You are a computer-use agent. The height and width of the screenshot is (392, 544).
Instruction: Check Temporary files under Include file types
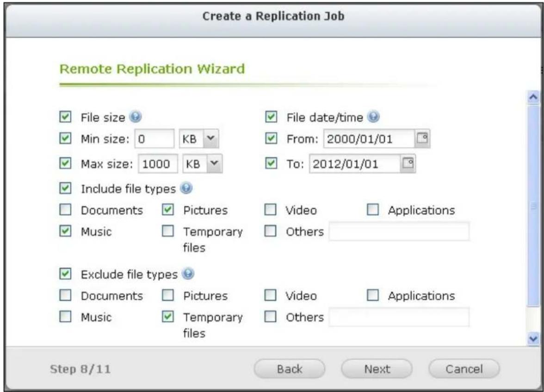tap(168, 231)
